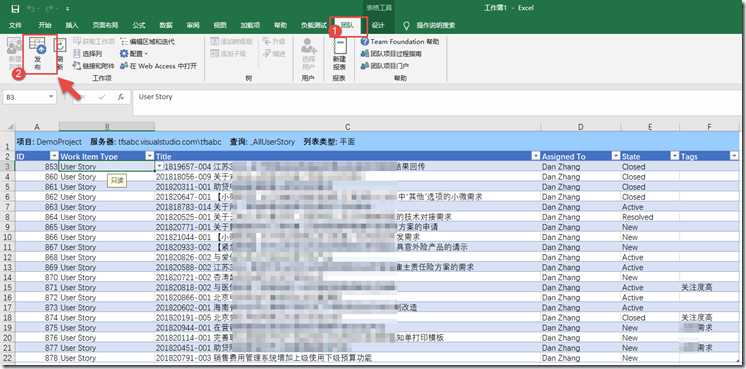Switch to the Formulas (公式) tab
This screenshot has height=369, width=746.
pos(138,25)
